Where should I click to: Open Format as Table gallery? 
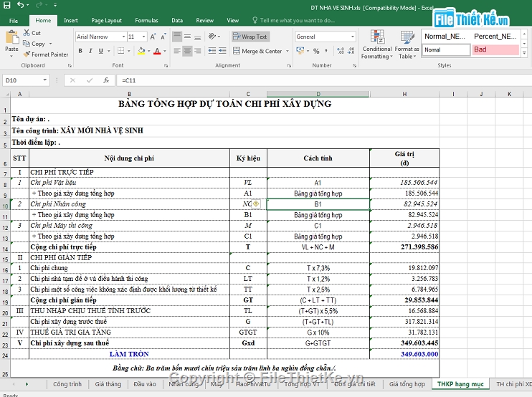(x=407, y=44)
